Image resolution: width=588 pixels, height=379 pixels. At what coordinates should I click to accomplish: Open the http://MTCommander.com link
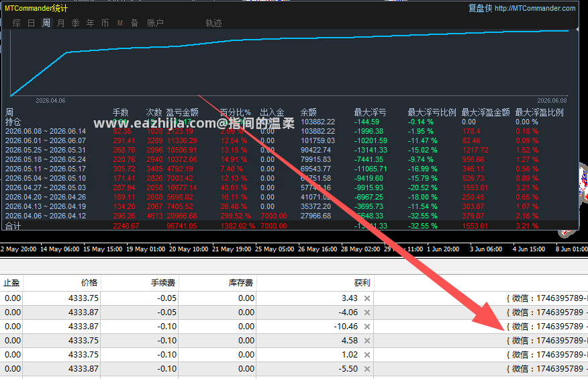[535, 8]
